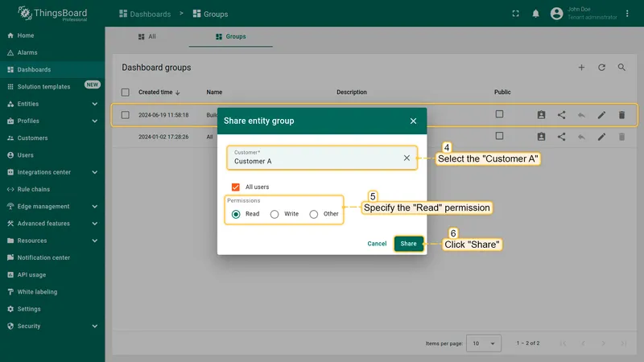Delete the 2024-06-19 group
The image size is (644, 362).
click(x=621, y=115)
